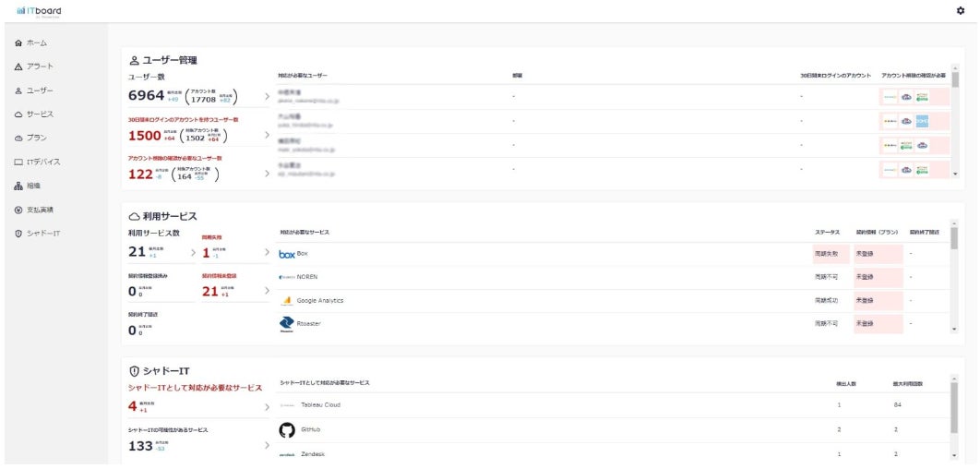Open プラン in the sidebar
980x469 pixels.
(30, 138)
